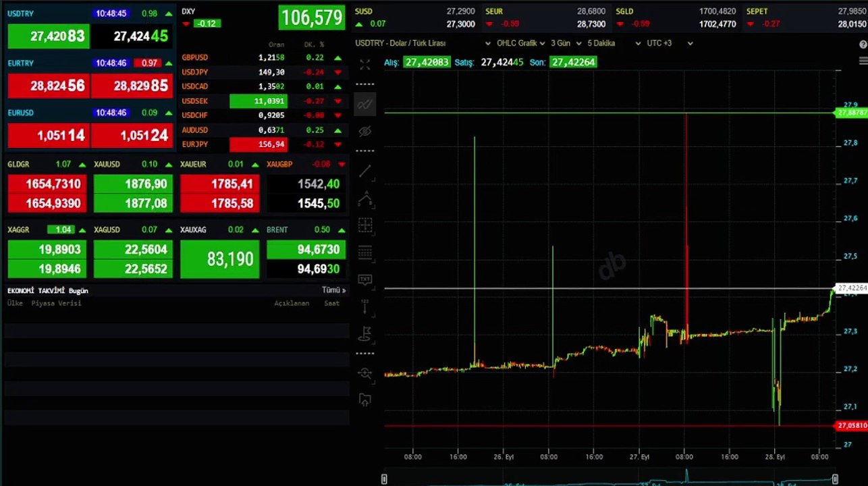
Task: Select the AUDUSD watchlist row
Action: (x=263, y=130)
